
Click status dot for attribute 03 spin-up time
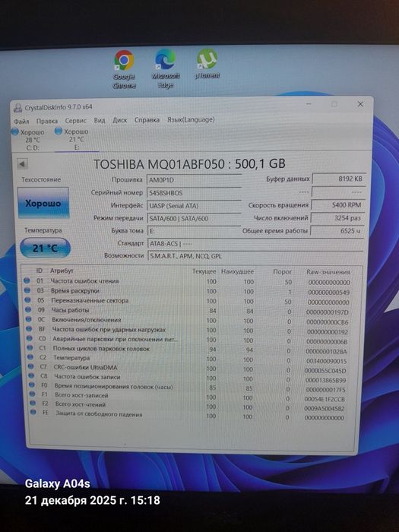(x=27, y=290)
